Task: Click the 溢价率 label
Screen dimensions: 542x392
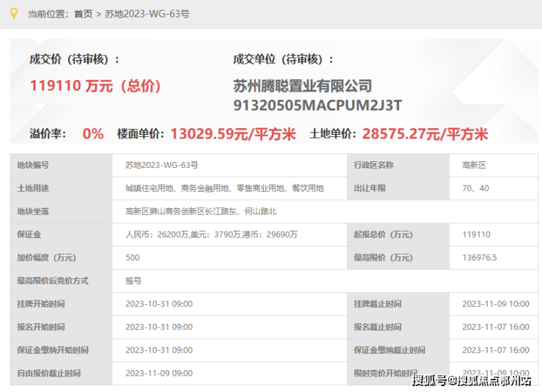Action: coord(48,134)
